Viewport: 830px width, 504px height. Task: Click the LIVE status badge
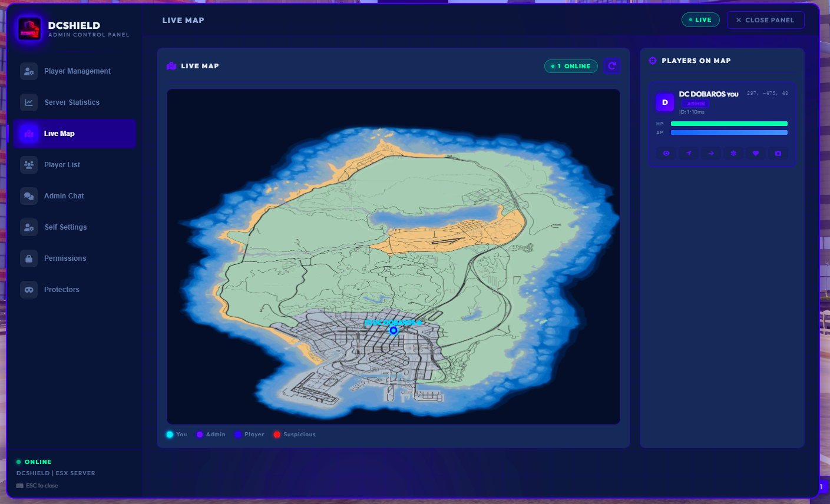coord(700,20)
